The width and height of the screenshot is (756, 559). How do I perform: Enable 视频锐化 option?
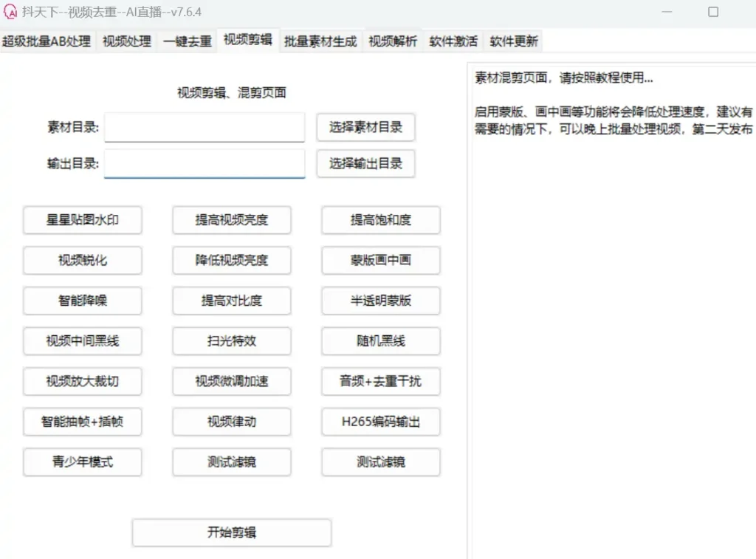point(83,261)
